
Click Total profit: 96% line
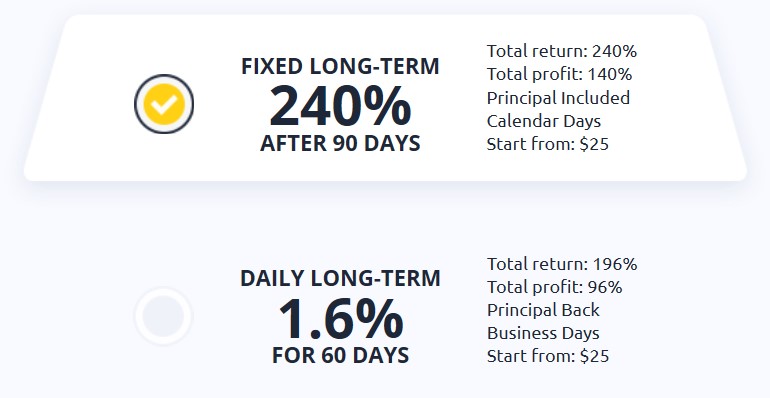point(554,287)
